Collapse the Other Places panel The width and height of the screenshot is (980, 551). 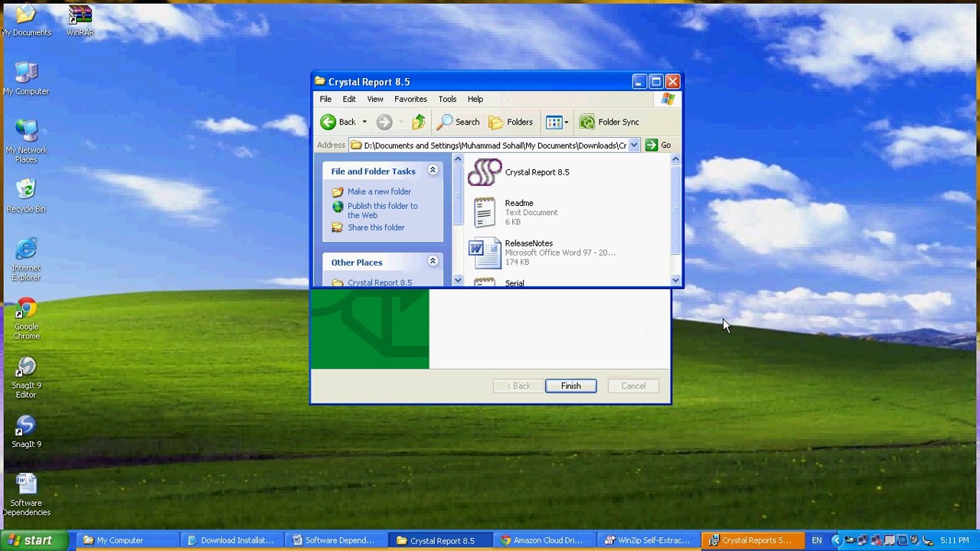[433, 262]
